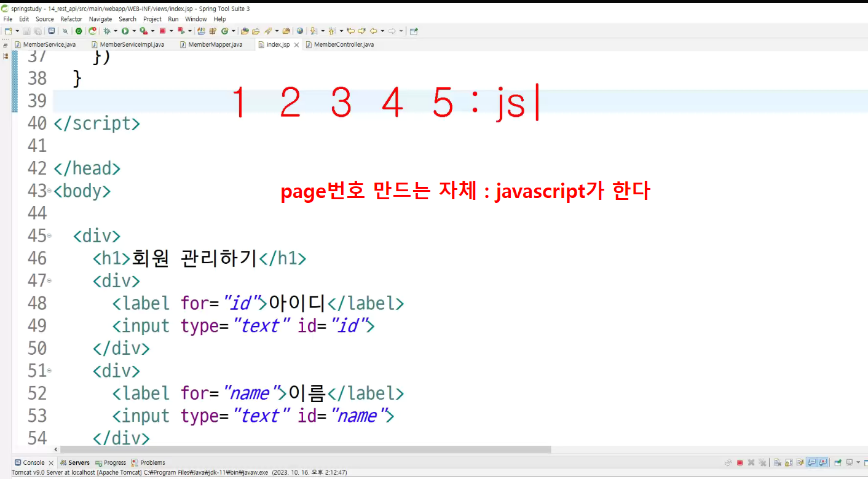This screenshot has height=479, width=868.
Task: Go to Next Annotation icon
Action: 313,31
